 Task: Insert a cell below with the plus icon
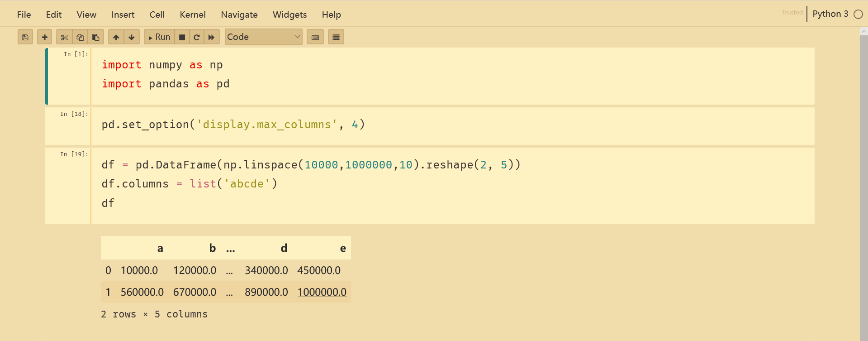pyautogui.click(x=44, y=37)
